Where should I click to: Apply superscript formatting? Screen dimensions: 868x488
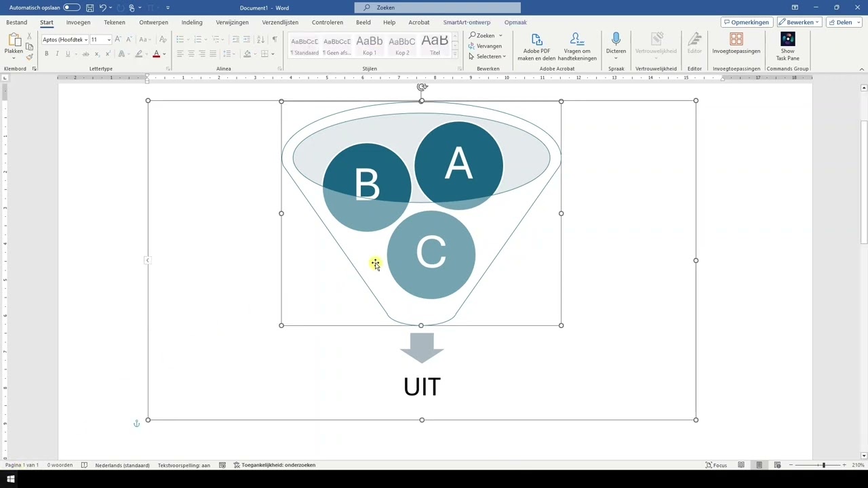tap(107, 54)
